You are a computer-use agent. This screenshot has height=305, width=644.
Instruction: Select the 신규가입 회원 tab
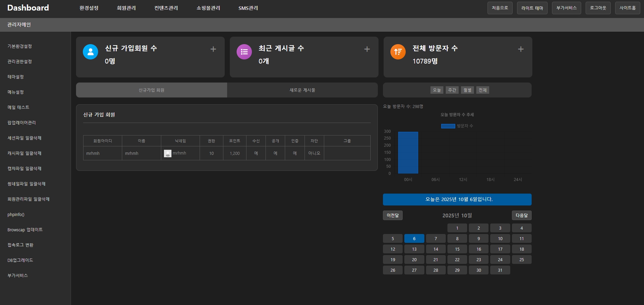point(151,90)
